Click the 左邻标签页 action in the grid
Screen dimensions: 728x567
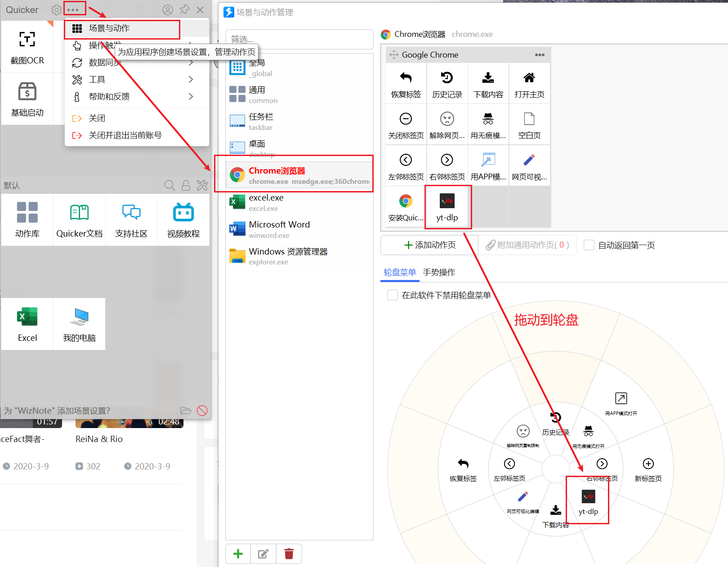point(406,166)
